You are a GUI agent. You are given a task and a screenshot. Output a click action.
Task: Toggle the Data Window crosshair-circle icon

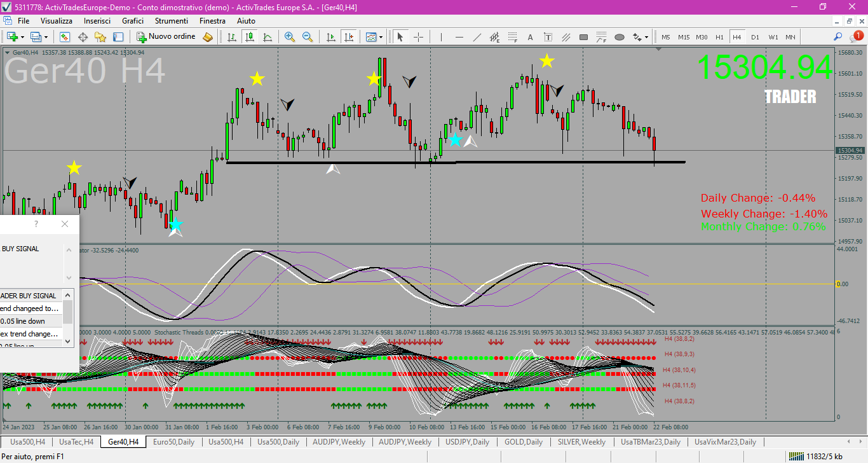[x=83, y=37]
